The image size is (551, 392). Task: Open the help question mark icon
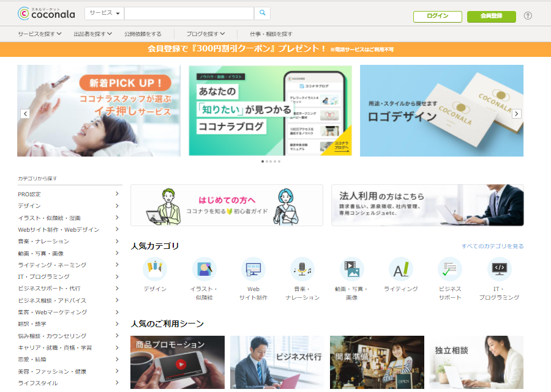coord(528,15)
